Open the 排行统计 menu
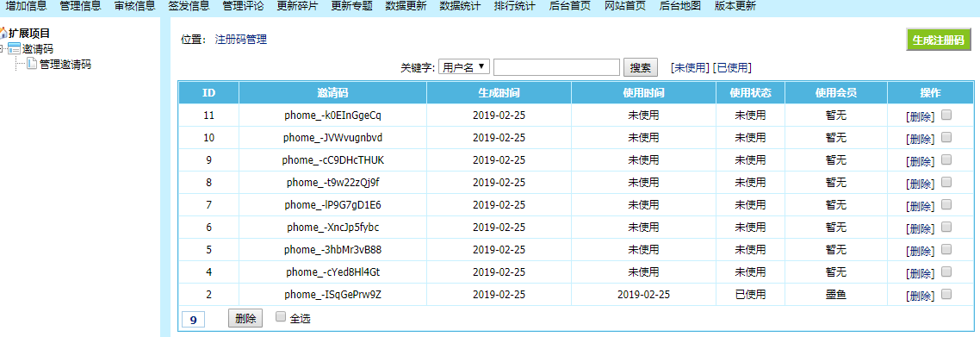The width and height of the screenshot is (980, 337). pos(514,6)
